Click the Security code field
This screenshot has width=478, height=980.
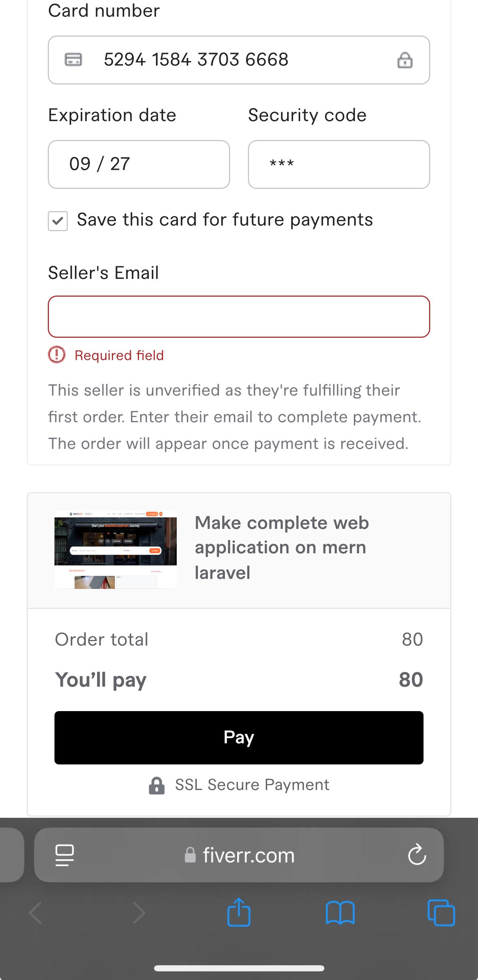(x=339, y=164)
